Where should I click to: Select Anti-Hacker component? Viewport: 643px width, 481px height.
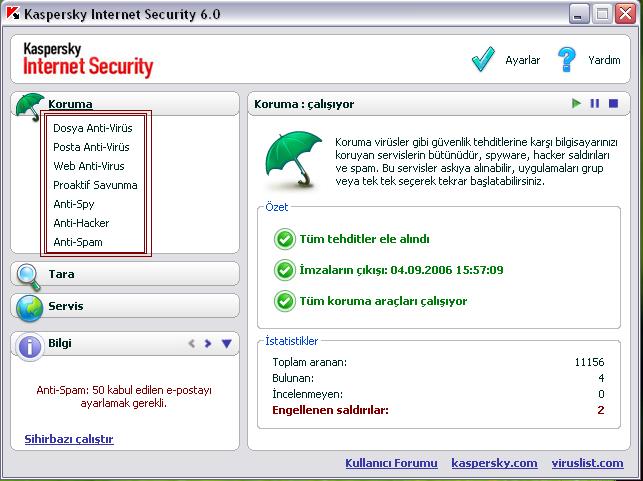click(x=81, y=223)
